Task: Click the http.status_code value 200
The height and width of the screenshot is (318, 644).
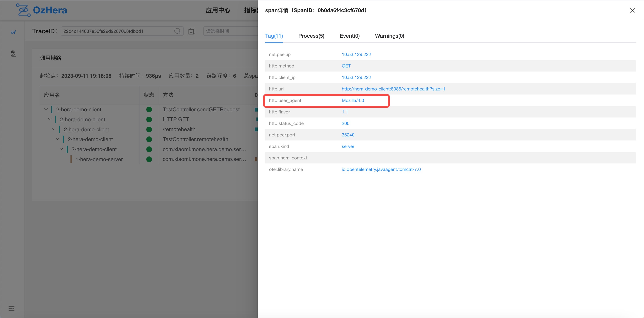Action: click(x=345, y=123)
